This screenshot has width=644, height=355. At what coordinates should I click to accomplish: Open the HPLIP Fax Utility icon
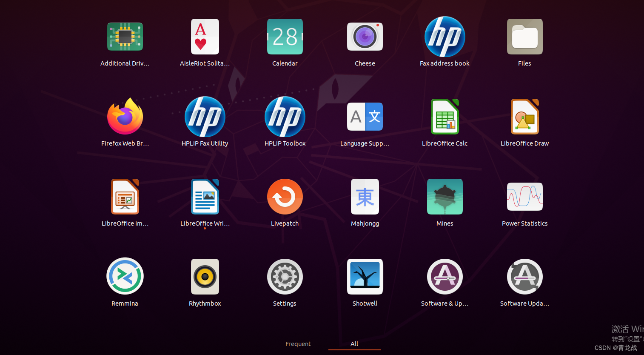(205, 117)
